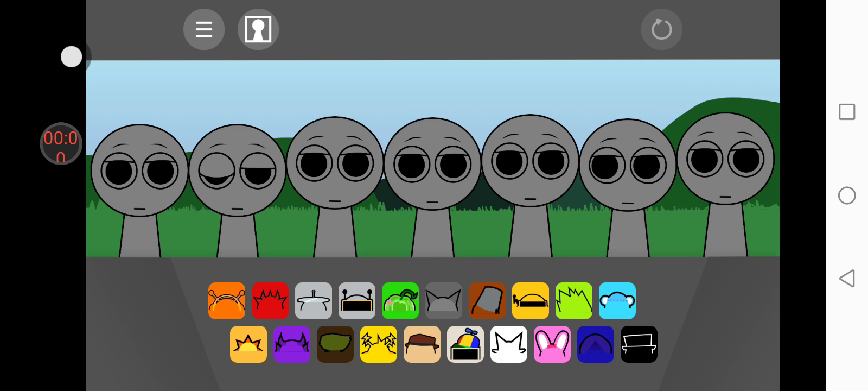Open the hamburger menu
Viewport: 868px width, 391px height.
[x=204, y=29]
